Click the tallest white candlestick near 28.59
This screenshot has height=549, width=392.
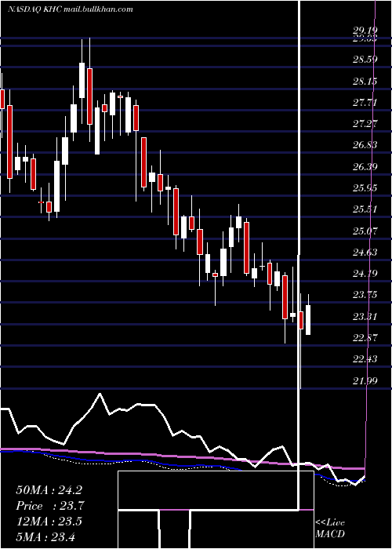tap(82, 81)
